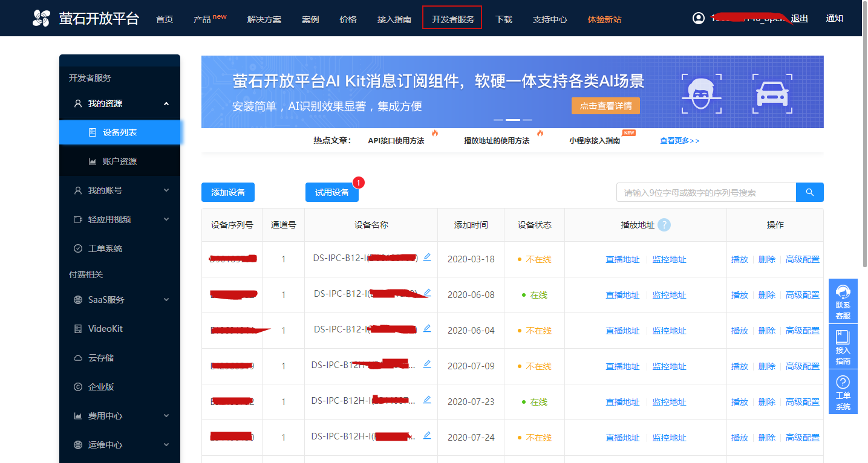Edit name of device added 2020-07-09
The height and width of the screenshot is (463, 868).
(427, 364)
